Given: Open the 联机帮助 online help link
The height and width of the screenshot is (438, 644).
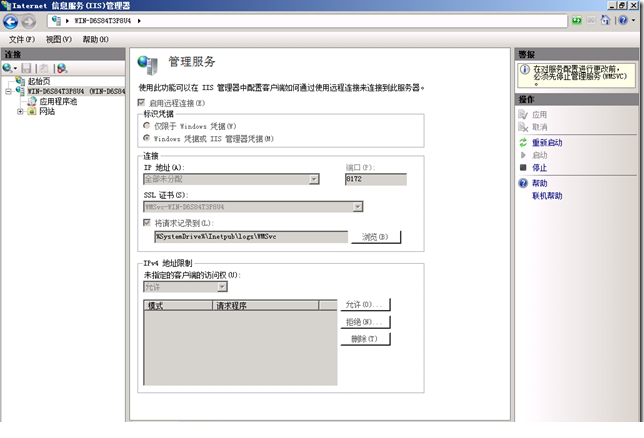Looking at the screenshot, I should (547, 196).
